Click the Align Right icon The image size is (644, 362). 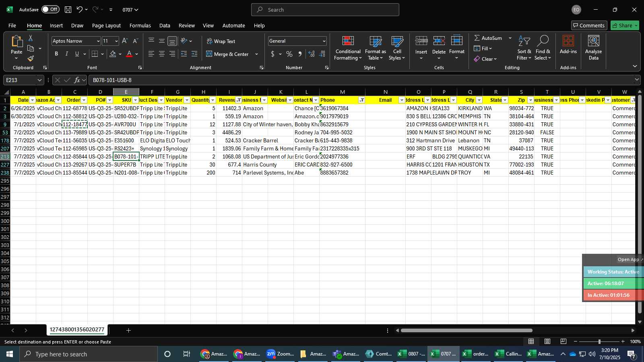(172, 54)
